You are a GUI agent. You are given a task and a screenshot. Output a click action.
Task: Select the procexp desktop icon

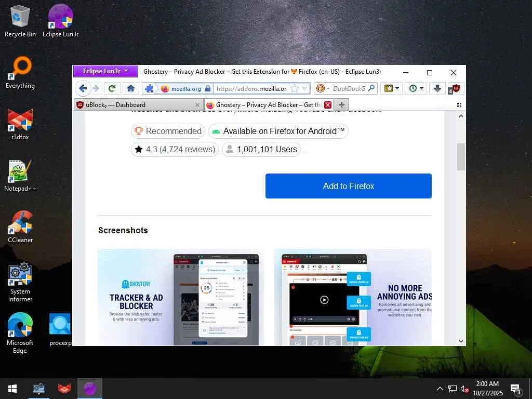tap(60, 330)
